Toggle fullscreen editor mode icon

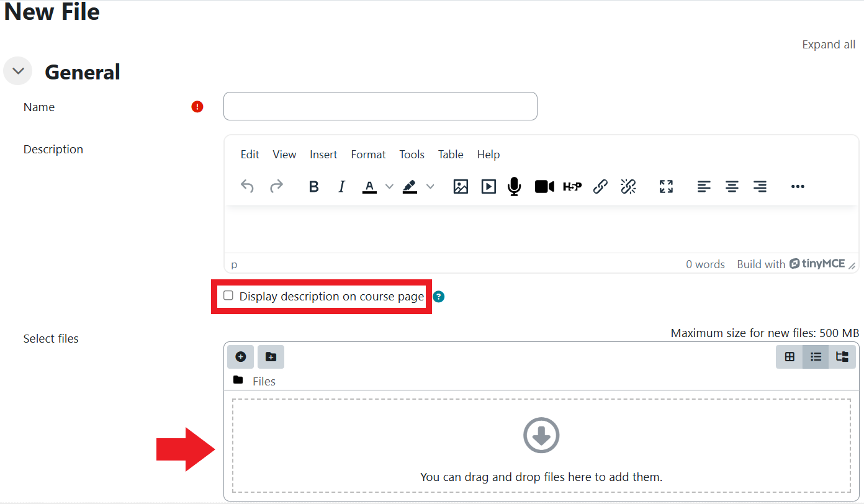click(666, 186)
